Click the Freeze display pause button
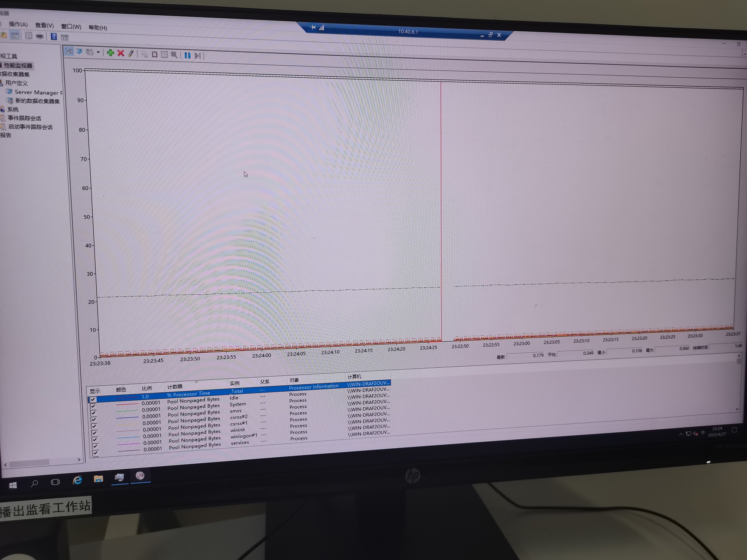 coord(187,55)
